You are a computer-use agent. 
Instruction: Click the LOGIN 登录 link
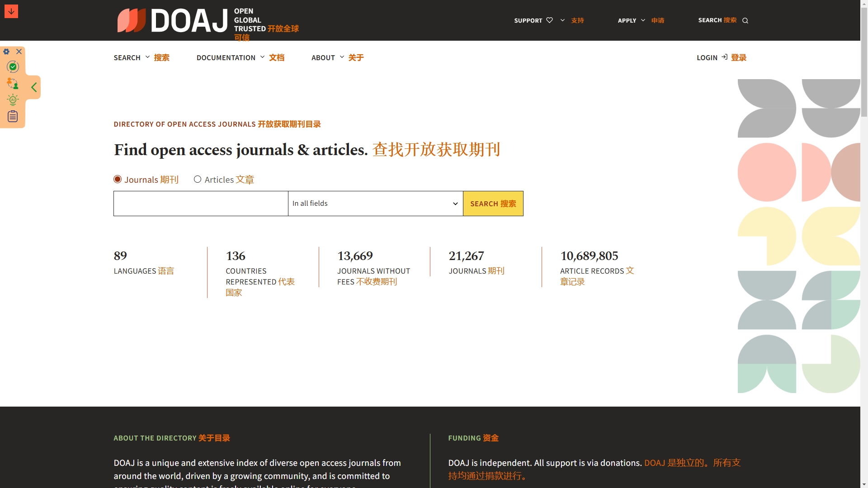(722, 57)
